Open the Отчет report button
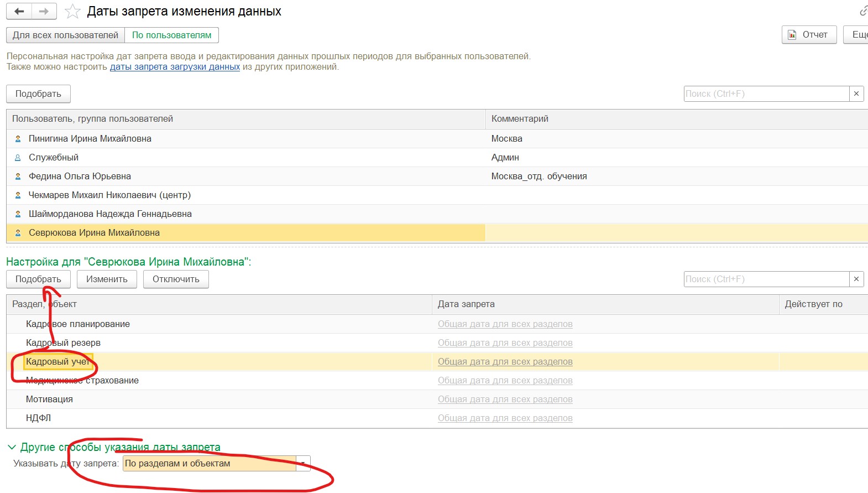Viewport: 868px width, 493px height. [809, 35]
